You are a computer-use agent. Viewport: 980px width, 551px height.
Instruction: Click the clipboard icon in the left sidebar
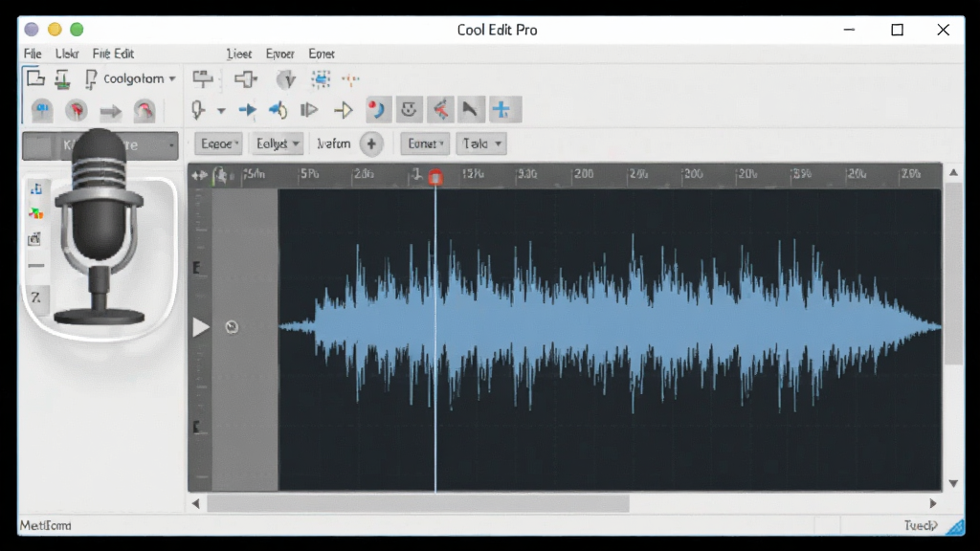[x=35, y=238]
